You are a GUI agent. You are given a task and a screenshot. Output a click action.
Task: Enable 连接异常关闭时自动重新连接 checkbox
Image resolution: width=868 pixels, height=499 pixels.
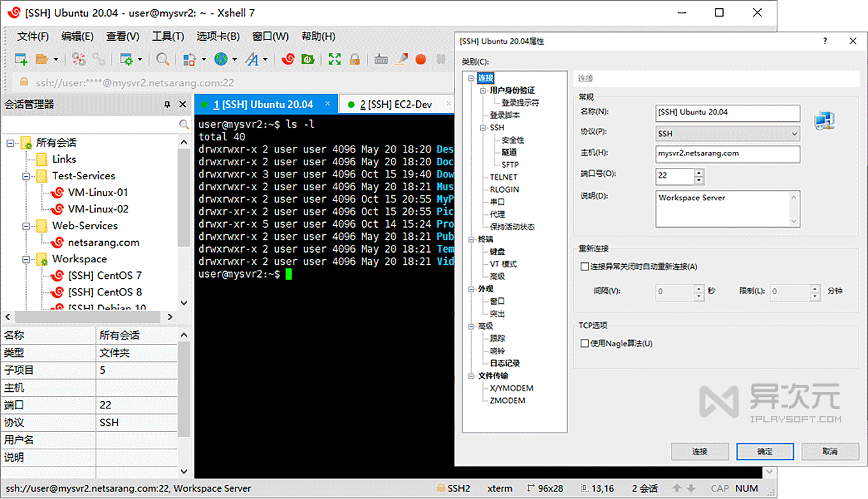click(584, 266)
